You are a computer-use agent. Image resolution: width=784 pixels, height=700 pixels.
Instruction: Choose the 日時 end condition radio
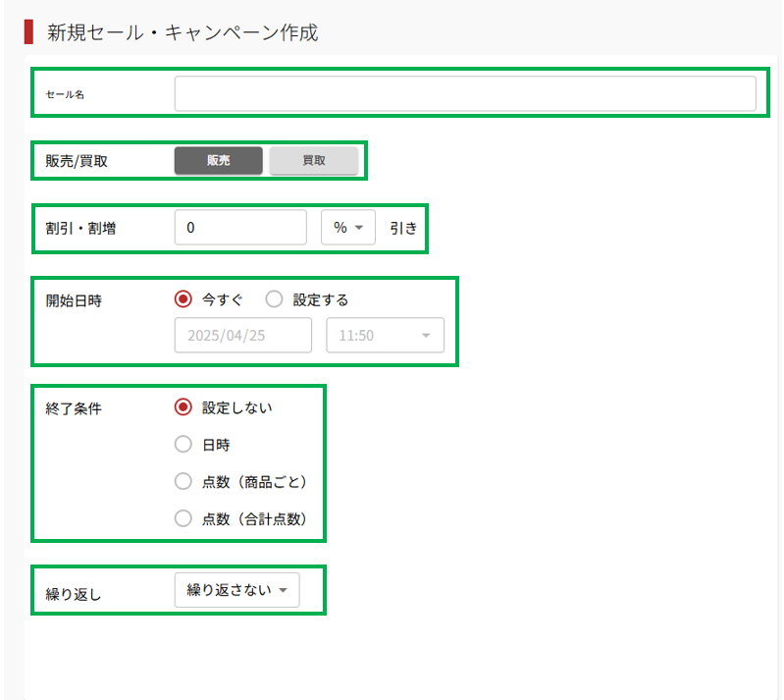click(183, 445)
